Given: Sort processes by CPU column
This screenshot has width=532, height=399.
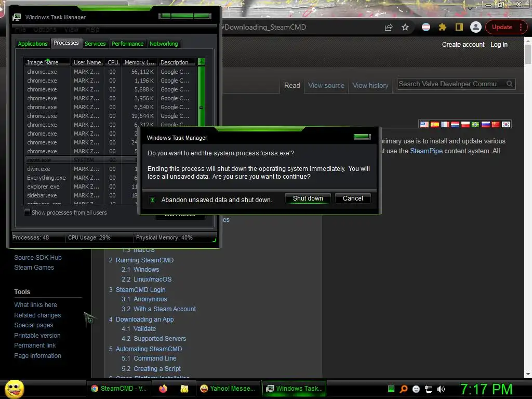Looking at the screenshot, I should click(113, 62).
